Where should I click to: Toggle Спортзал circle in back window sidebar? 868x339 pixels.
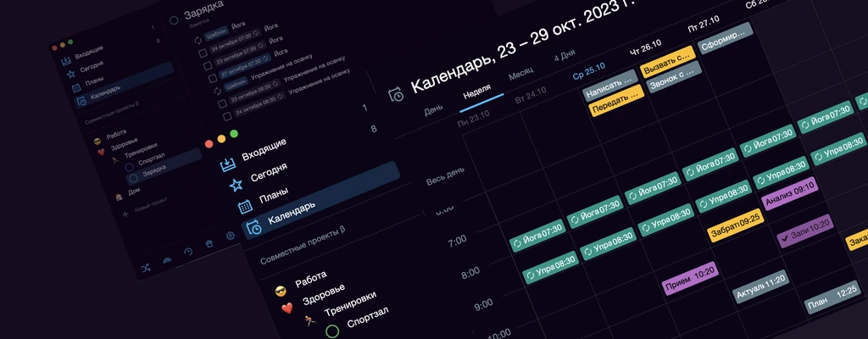click(x=129, y=167)
